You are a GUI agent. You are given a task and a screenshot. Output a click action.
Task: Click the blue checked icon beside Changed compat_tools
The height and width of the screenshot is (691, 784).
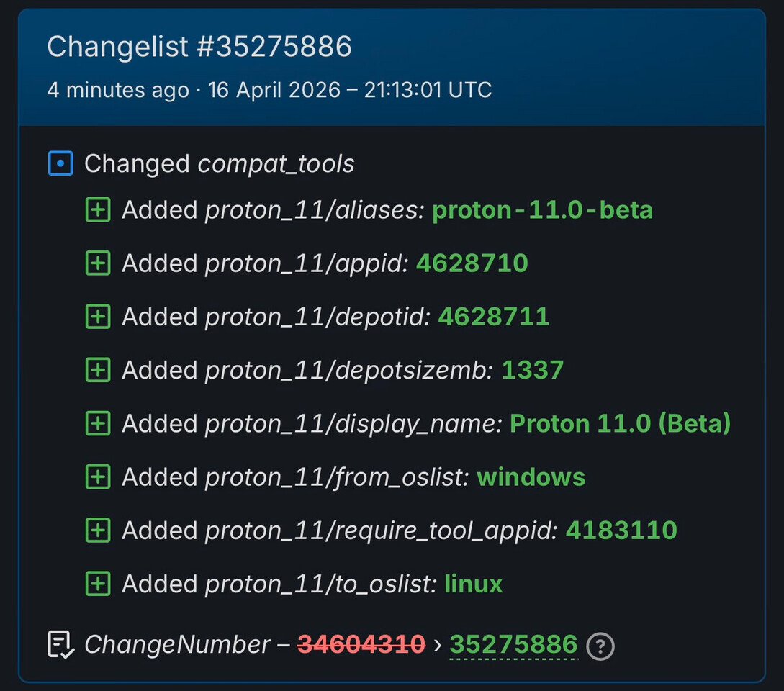(x=60, y=163)
